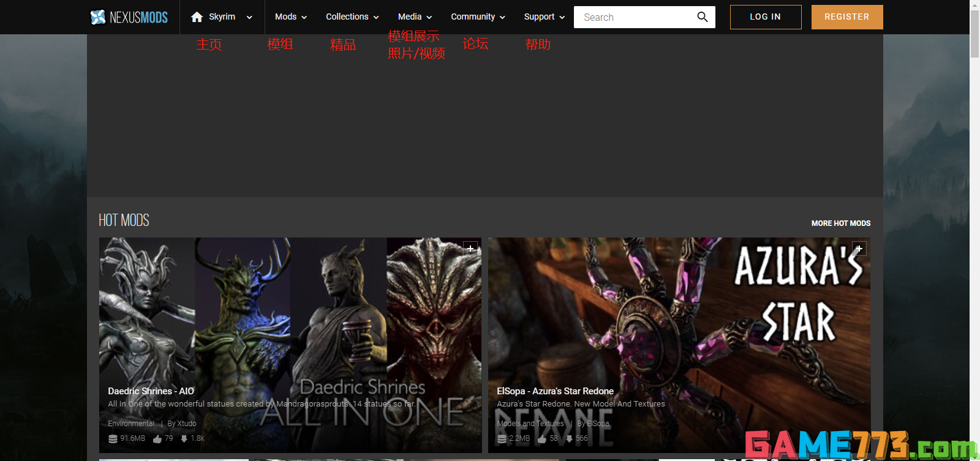Click the LOG IN button
Image resolution: width=980 pixels, height=461 pixels.
click(766, 17)
